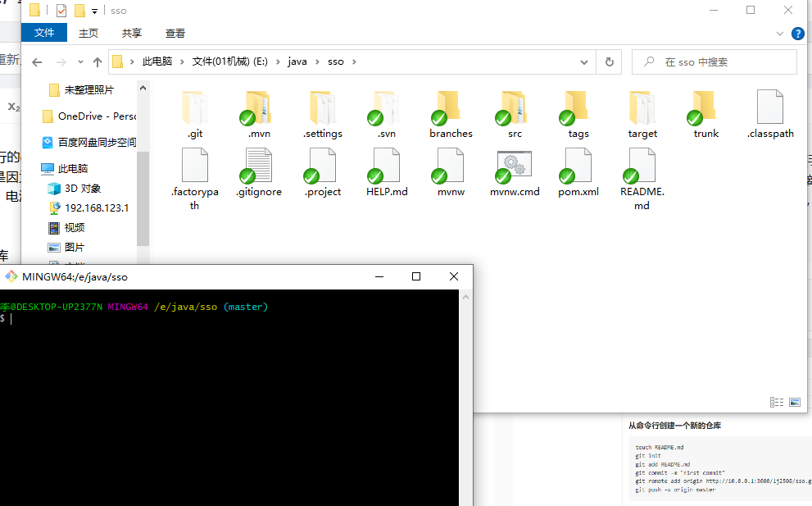Viewport: 812px width, 506px height.
Task: Expand the address bar history dropdown
Action: 584,62
